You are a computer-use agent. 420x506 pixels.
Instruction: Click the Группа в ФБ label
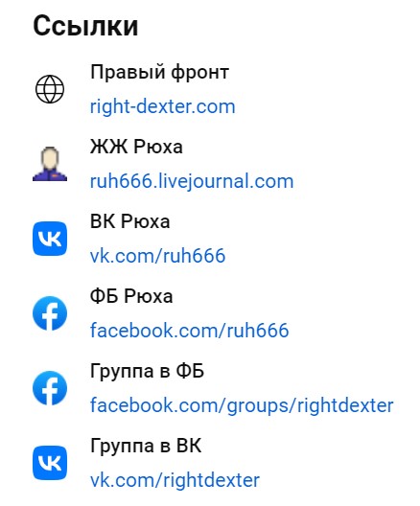147,372
